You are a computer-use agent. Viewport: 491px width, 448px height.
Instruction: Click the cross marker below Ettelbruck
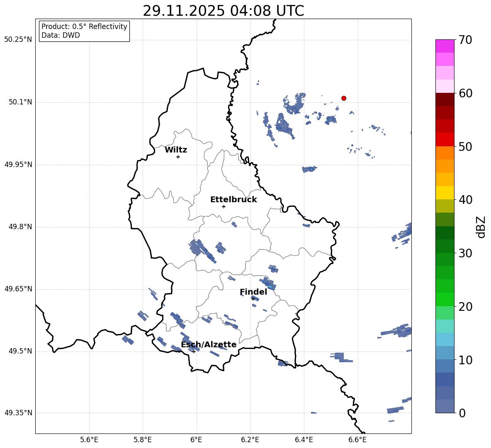(x=224, y=206)
